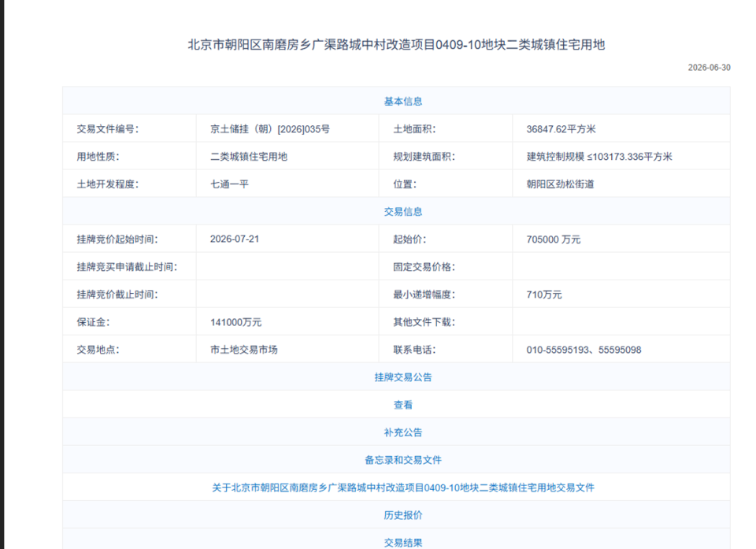Click the value 京土储挂（朝）[2026]035号
Viewport: 756px width, 549px height.
(x=270, y=129)
